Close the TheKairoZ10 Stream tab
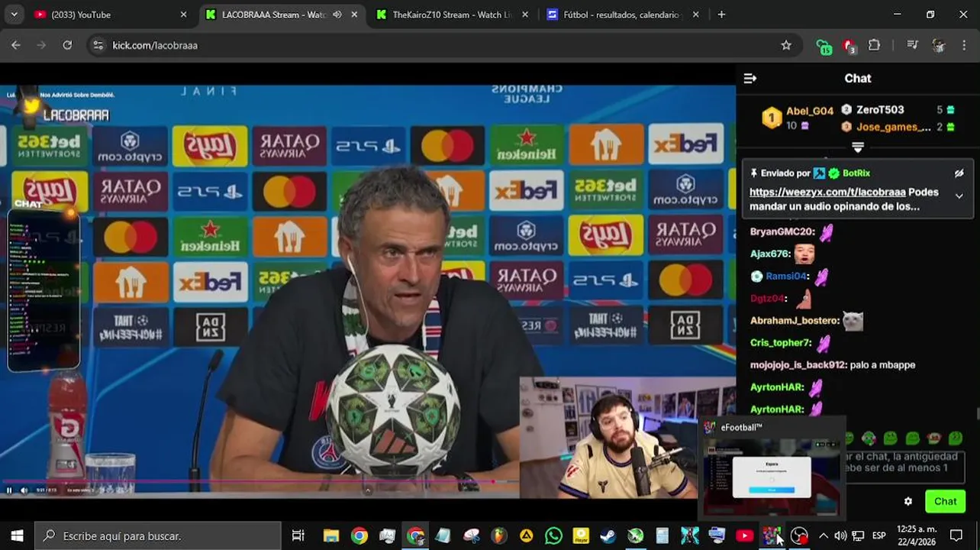Screen dimensions: 980x550 point(525,15)
